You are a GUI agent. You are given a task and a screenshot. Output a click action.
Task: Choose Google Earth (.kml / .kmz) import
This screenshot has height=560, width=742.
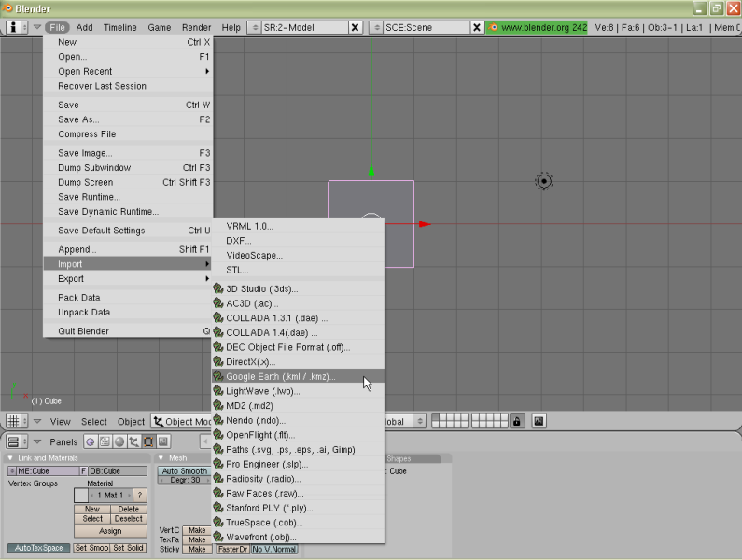(x=298, y=376)
